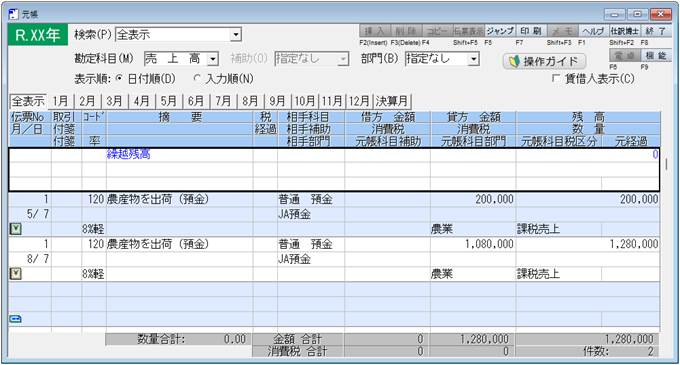Switch to the 5月 tab
The height and width of the screenshot is (365, 680).
click(x=168, y=101)
